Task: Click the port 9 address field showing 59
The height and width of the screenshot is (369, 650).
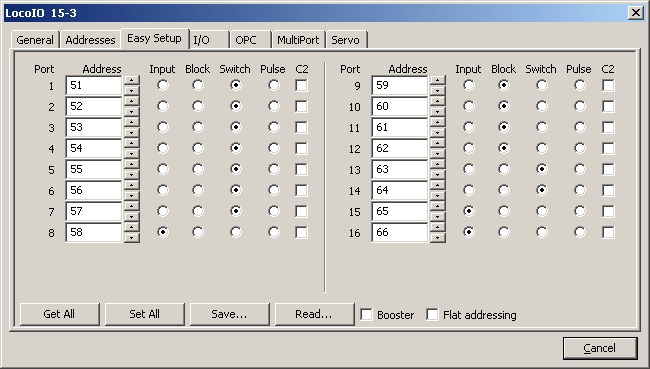Action: (400, 85)
